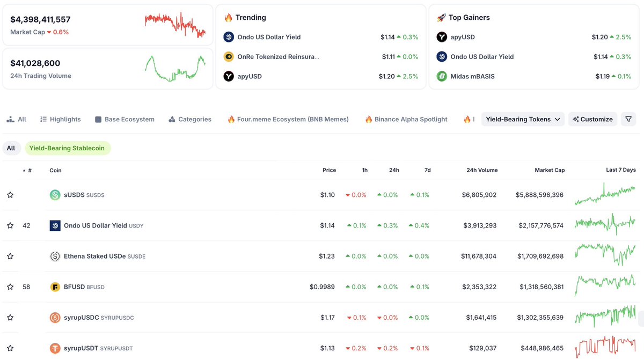Viewport: 644px width, 359px height.
Task: Sort by 24h change column
Action: (x=394, y=170)
